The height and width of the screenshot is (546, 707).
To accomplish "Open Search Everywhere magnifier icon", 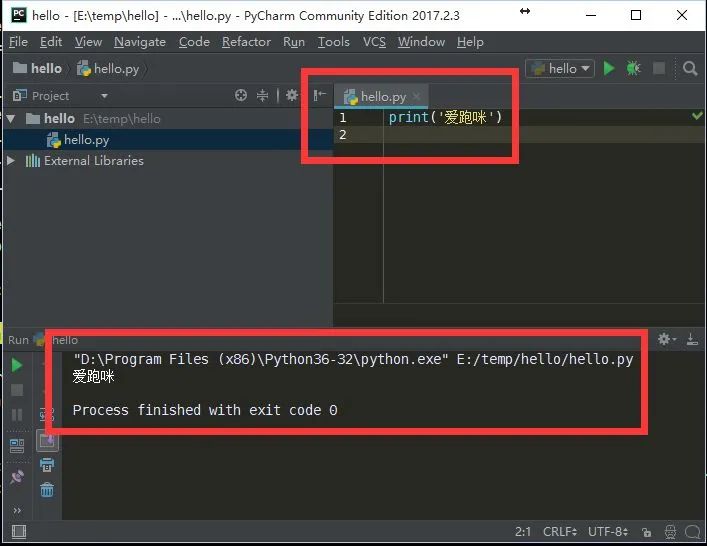I will [690, 68].
